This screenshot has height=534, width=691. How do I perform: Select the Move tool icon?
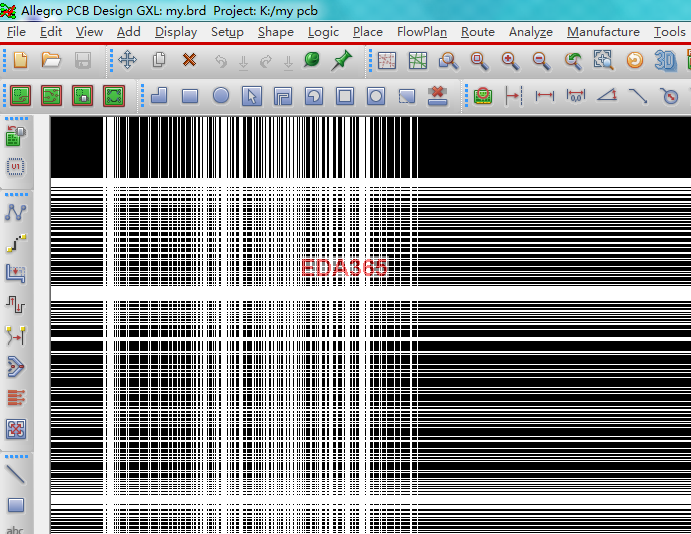point(127,60)
